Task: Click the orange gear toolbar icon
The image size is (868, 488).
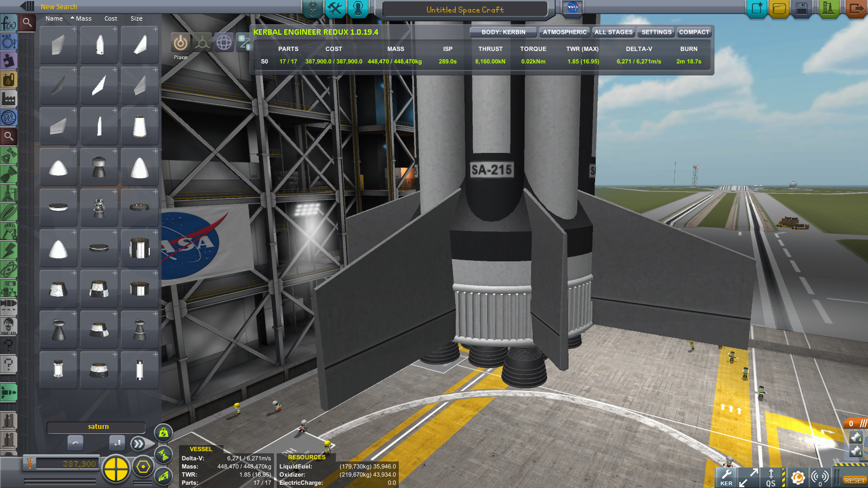Action: click(x=797, y=477)
